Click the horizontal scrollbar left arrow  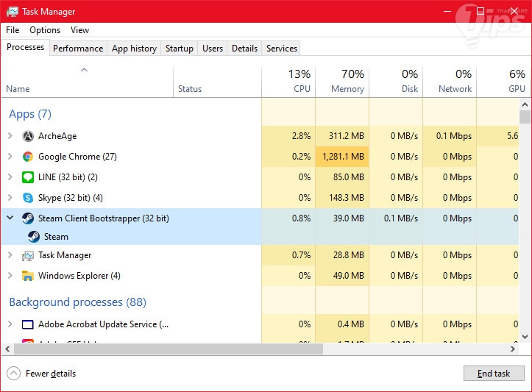tap(7, 349)
